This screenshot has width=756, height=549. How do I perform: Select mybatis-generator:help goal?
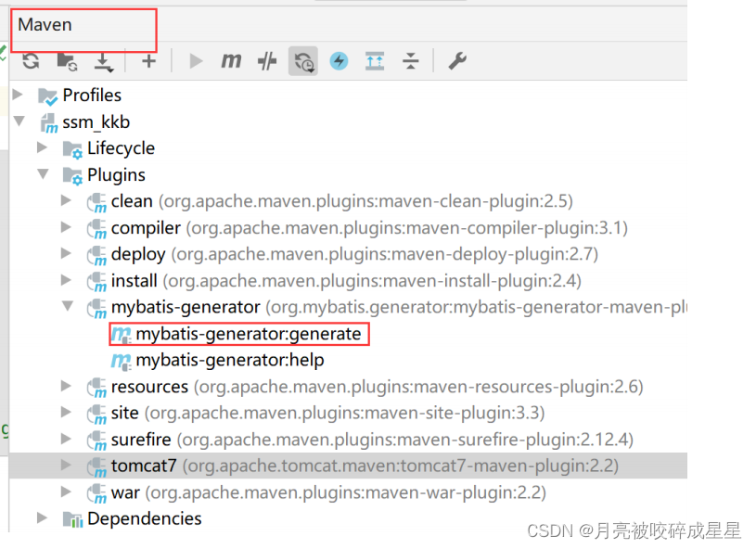(x=230, y=361)
